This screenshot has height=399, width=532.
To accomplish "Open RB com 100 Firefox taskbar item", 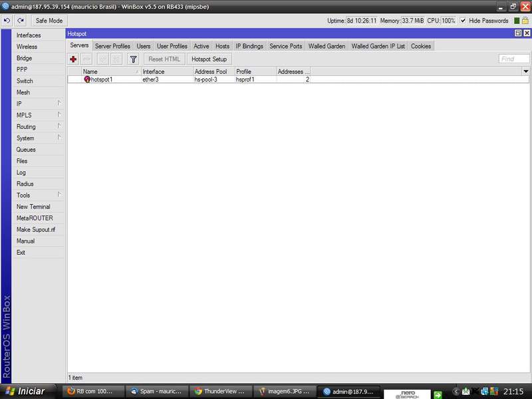I will click(94, 392).
